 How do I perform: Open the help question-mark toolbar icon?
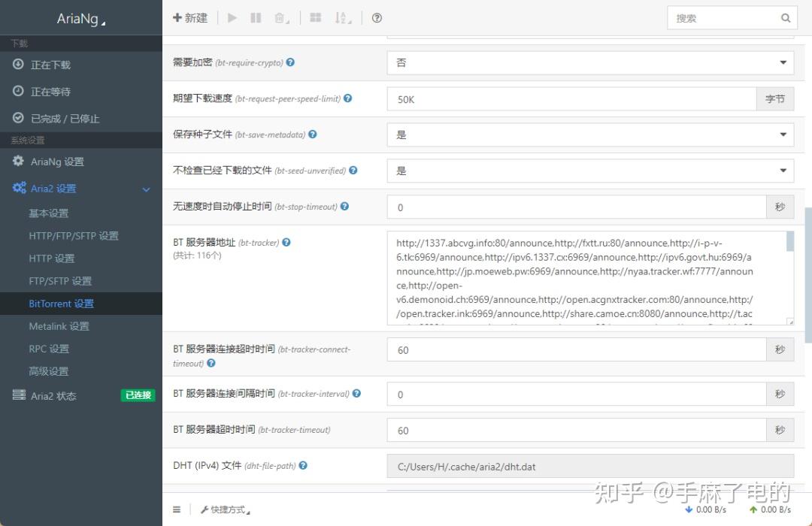tap(377, 17)
